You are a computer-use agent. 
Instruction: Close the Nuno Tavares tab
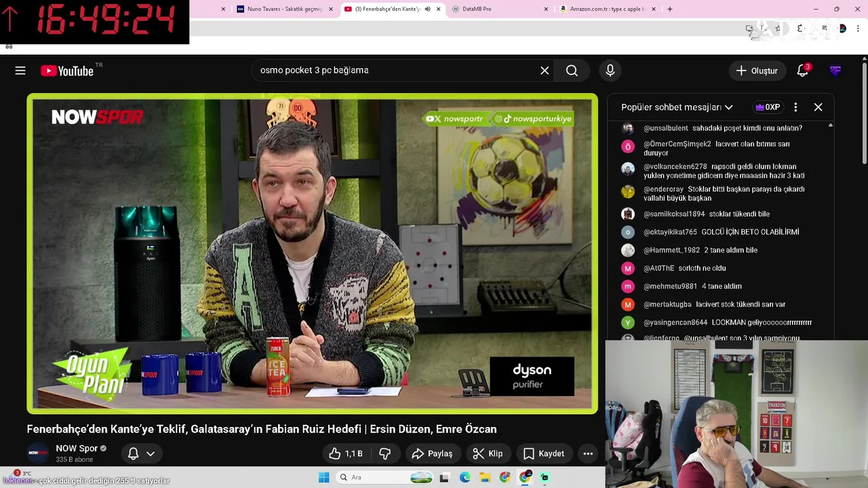tap(331, 9)
